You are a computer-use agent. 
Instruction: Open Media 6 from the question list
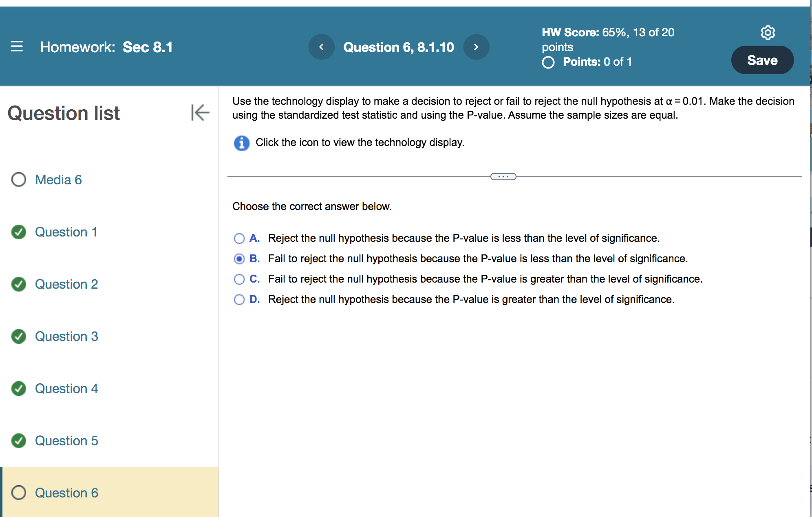click(x=58, y=179)
